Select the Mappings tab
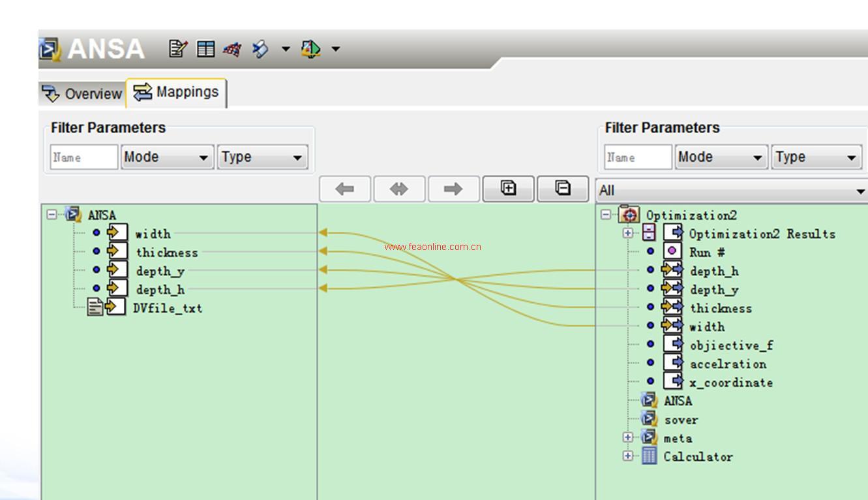The height and width of the screenshot is (500, 868). coord(176,93)
